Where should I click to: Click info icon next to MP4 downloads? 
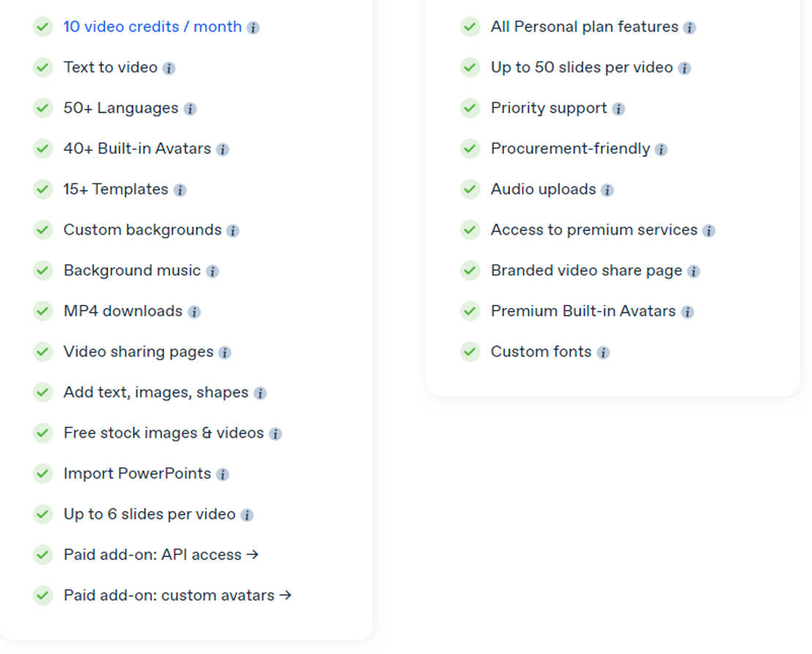(x=194, y=312)
